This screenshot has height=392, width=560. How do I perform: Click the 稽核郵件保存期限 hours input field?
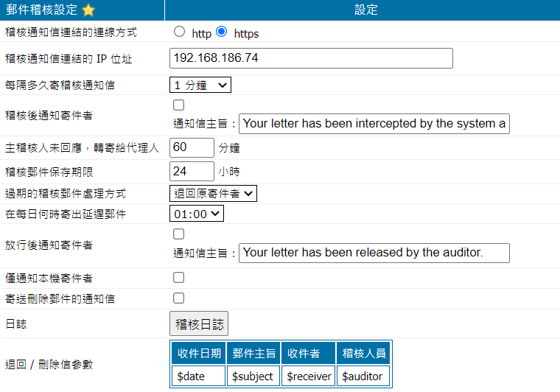coord(192,172)
